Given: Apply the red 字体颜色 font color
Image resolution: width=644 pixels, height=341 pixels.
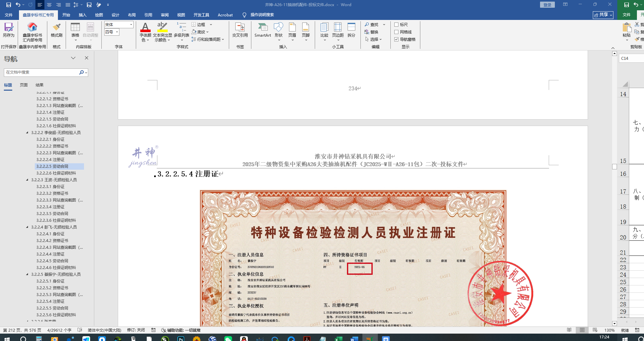Looking at the screenshot, I should pos(145,27).
